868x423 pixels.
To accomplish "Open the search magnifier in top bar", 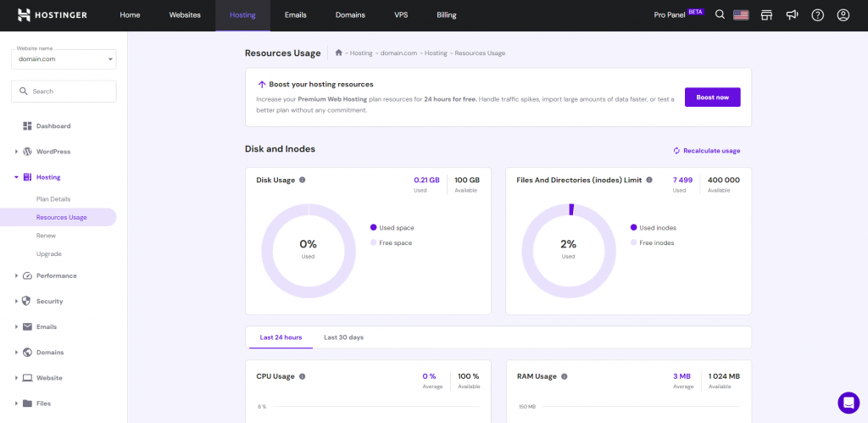I will pos(720,15).
